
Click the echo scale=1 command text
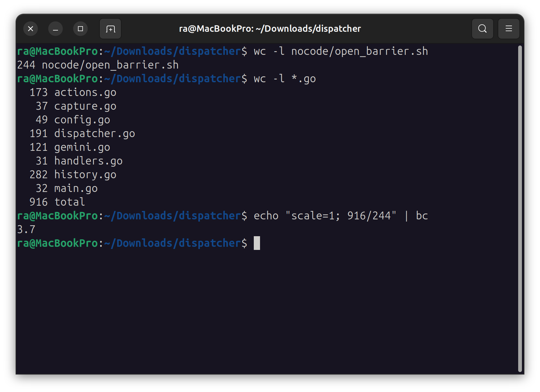[x=341, y=216]
